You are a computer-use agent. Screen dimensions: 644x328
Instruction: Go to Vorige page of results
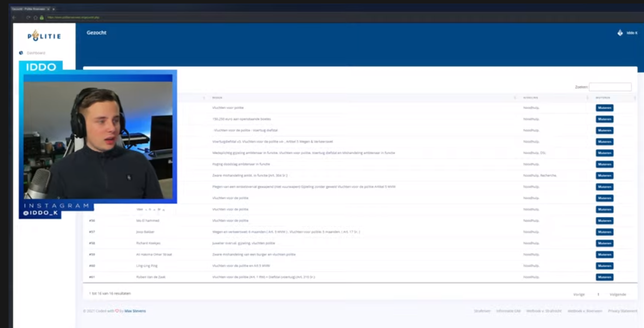coord(579,294)
